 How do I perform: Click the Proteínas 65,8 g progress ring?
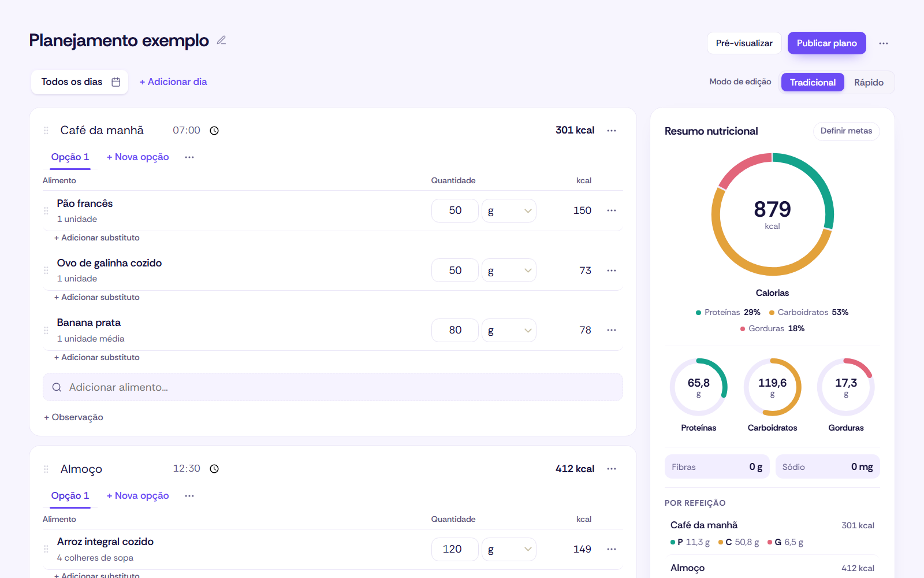coord(698,387)
